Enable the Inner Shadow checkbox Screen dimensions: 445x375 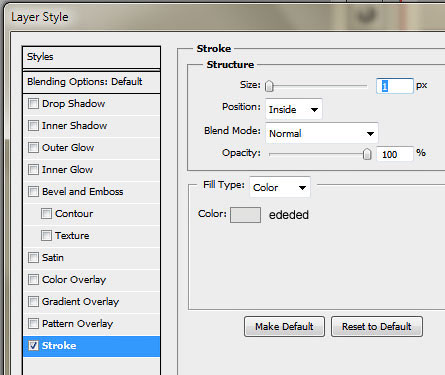click(x=33, y=125)
